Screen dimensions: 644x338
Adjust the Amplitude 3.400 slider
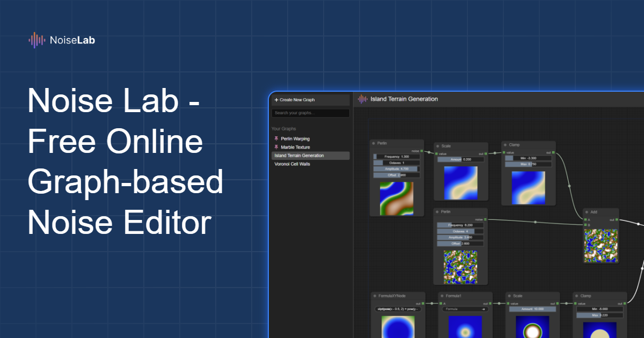pos(460,237)
